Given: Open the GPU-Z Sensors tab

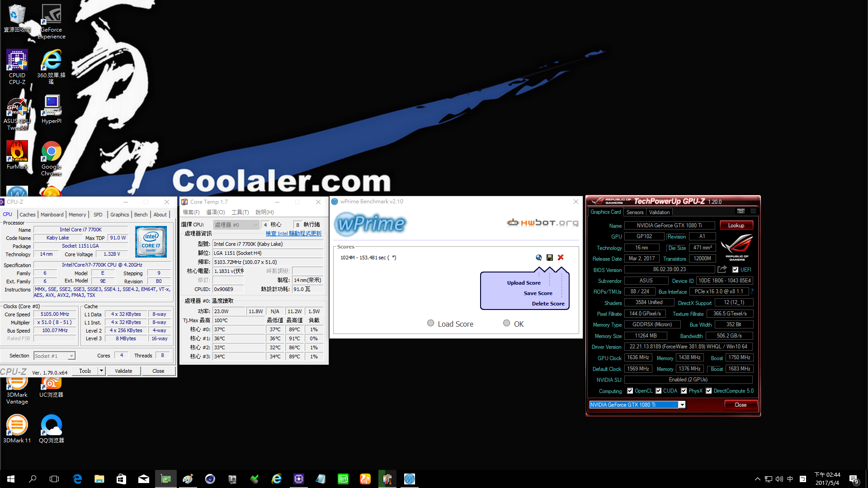Looking at the screenshot, I should [x=635, y=212].
